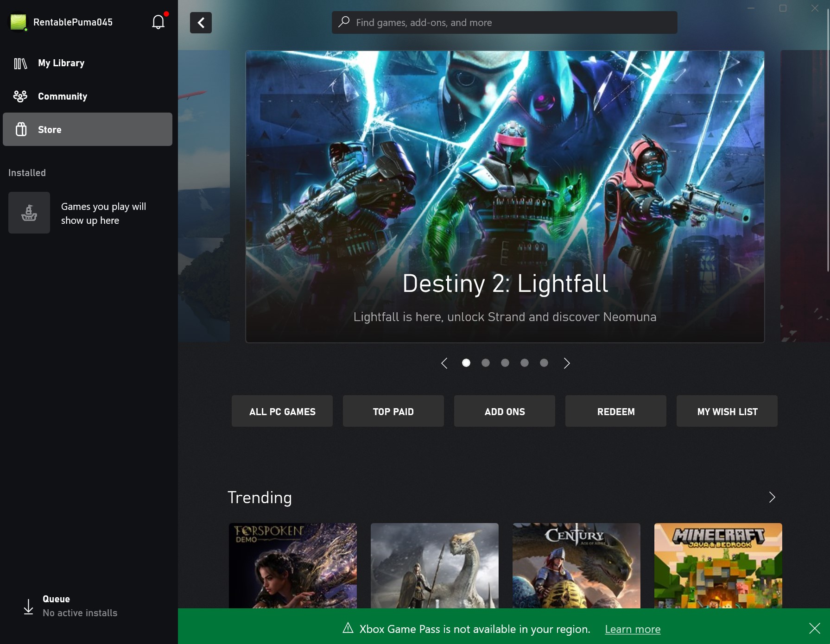
Task: Click the No active installs status text
Action: click(80, 613)
